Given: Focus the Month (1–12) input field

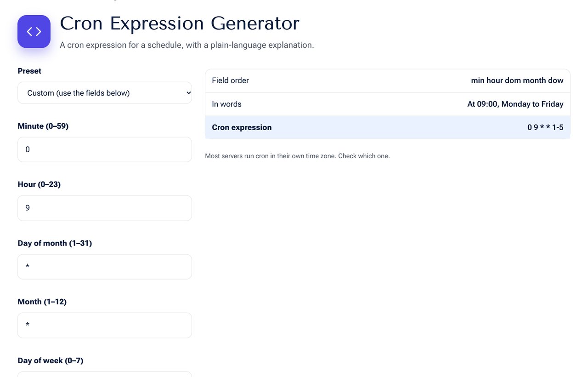Looking at the screenshot, I should tap(105, 325).
